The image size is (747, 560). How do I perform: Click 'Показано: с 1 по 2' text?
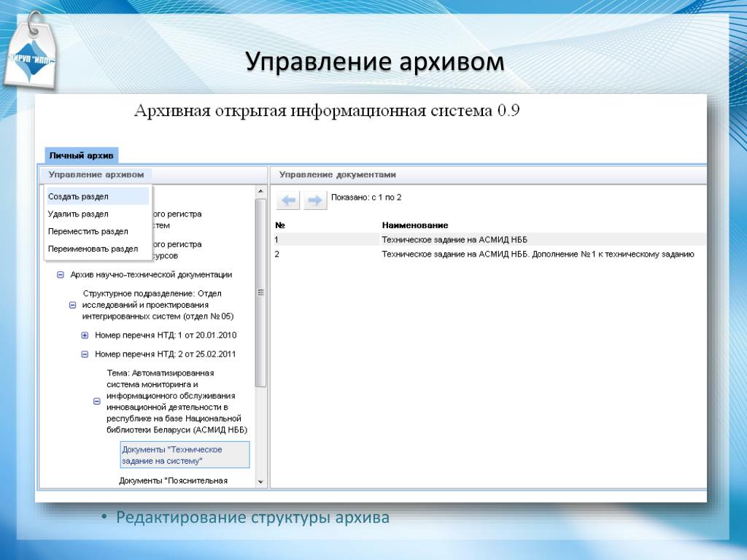pyautogui.click(x=366, y=197)
